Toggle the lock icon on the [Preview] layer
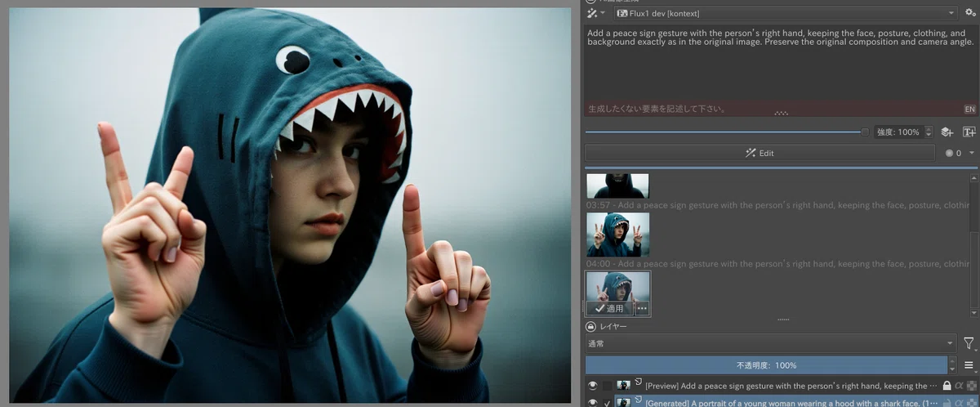 click(x=947, y=386)
